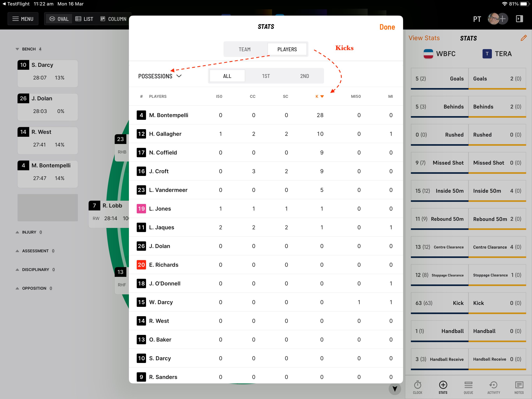Screen dimensions: 532x399
Task: Select the 1ST half filter
Action: pyautogui.click(x=266, y=76)
